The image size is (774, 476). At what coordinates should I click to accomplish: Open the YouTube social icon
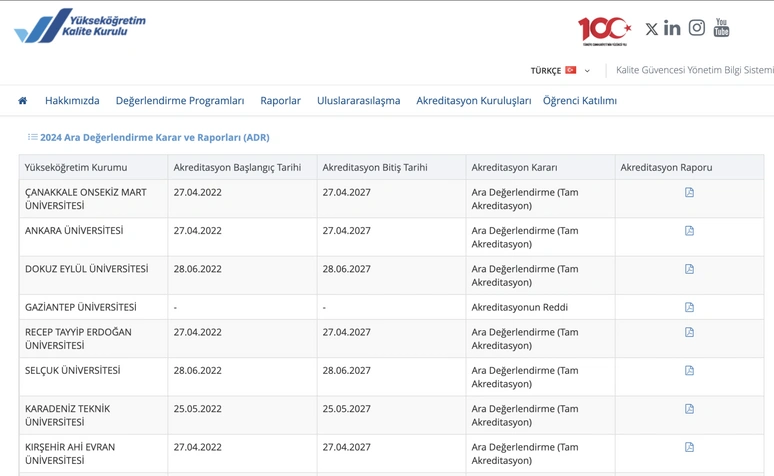point(721,28)
